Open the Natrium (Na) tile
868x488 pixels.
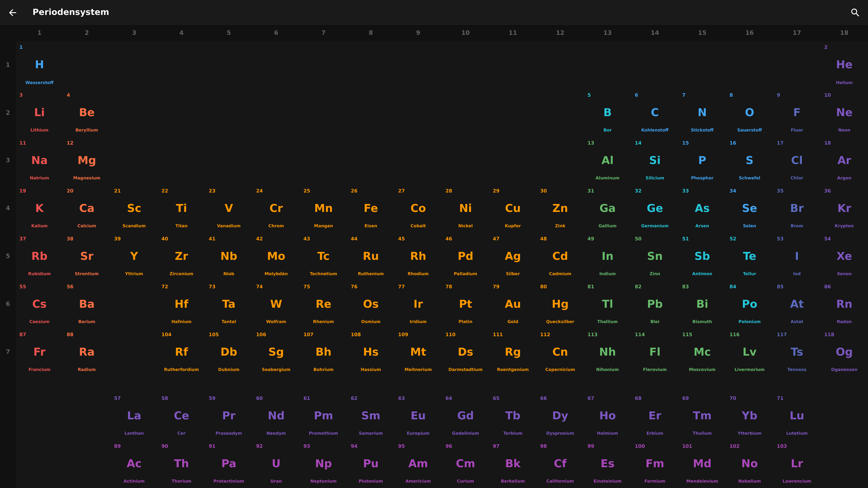click(x=39, y=160)
